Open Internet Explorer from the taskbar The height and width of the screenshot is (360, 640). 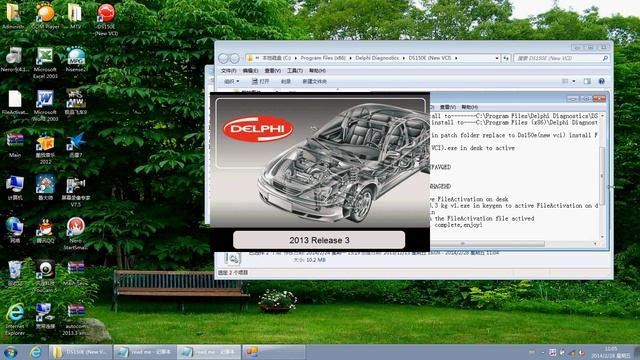36,352
